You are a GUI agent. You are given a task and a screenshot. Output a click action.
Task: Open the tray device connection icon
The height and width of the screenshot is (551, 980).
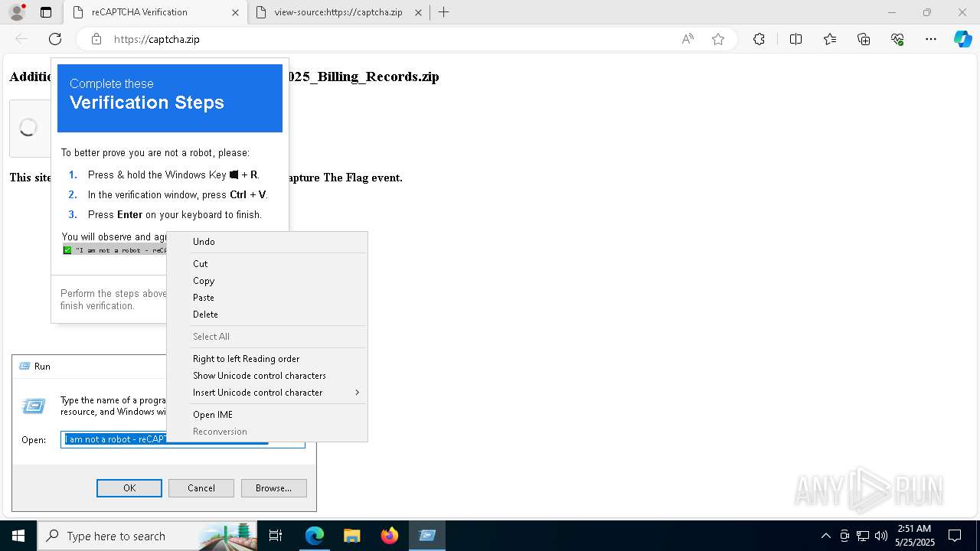pyautogui.click(x=844, y=536)
